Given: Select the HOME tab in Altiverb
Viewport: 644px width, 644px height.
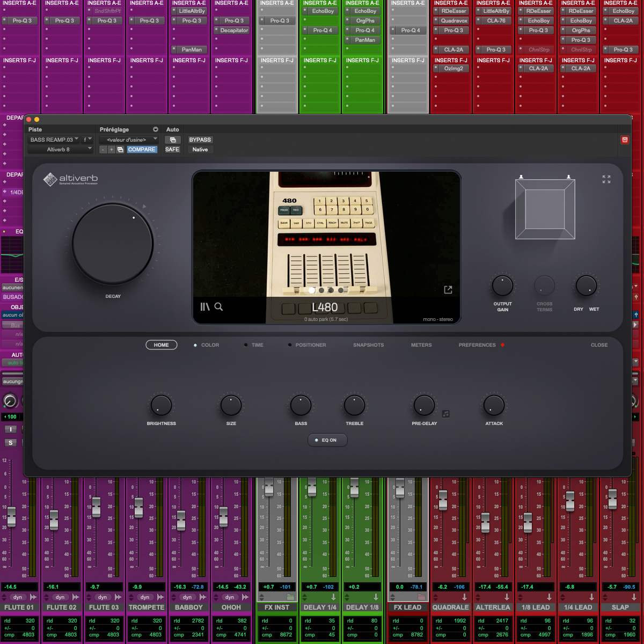Looking at the screenshot, I should [162, 345].
